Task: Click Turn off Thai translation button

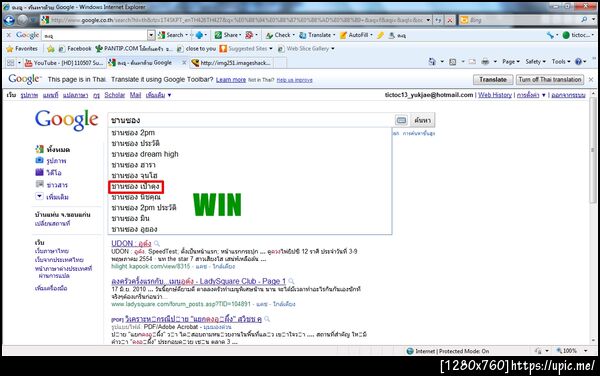Action: [550, 80]
